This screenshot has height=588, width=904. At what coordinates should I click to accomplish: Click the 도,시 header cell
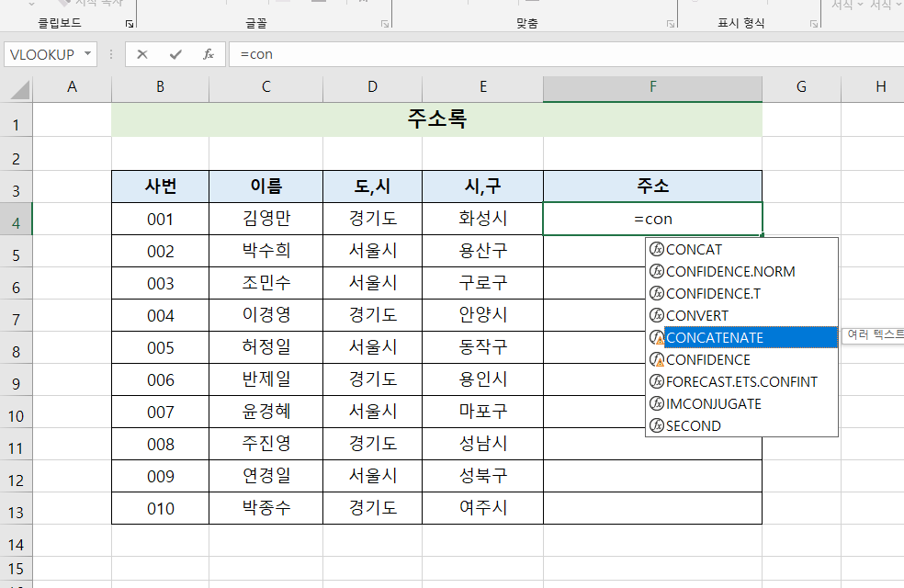372,187
